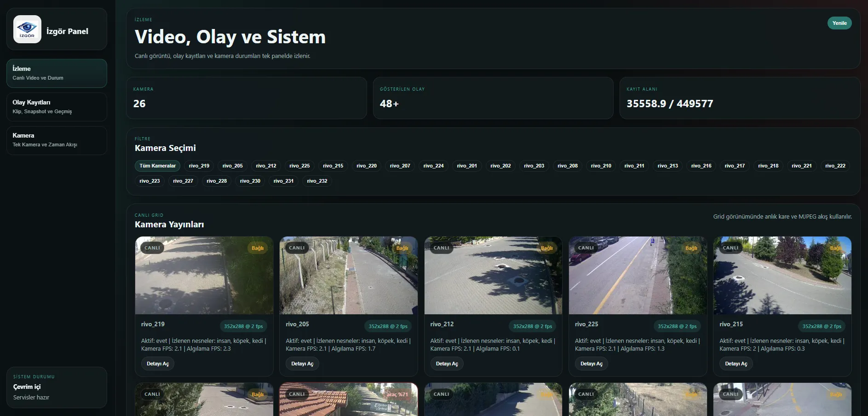Viewport: 868px width, 416px height.
Task: View the rivo_212 live feed thumbnail
Action: tap(493, 275)
